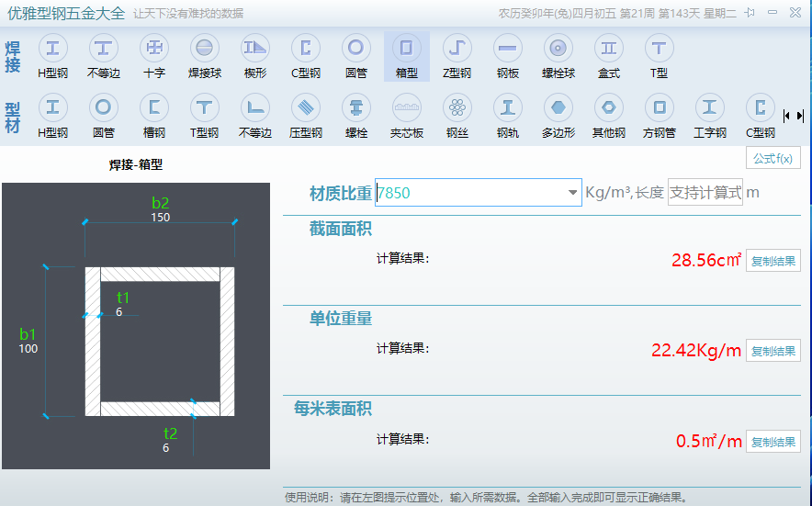Edit the t1 thickness value 6
The width and height of the screenshot is (812, 506).
pyautogui.click(x=119, y=312)
